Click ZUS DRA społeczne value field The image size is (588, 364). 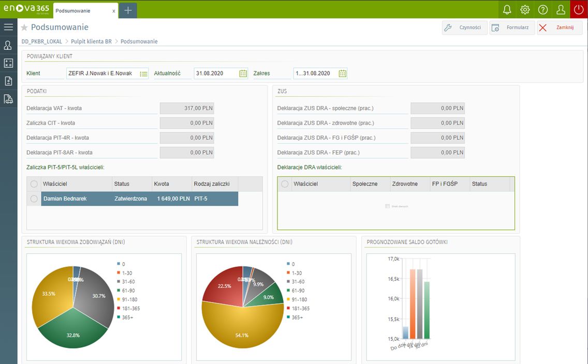(x=437, y=108)
